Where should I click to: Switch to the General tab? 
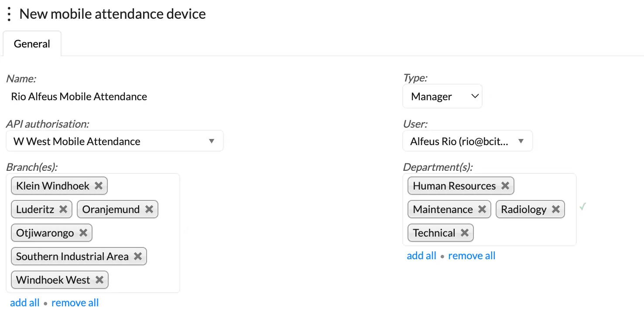coord(32,44)
